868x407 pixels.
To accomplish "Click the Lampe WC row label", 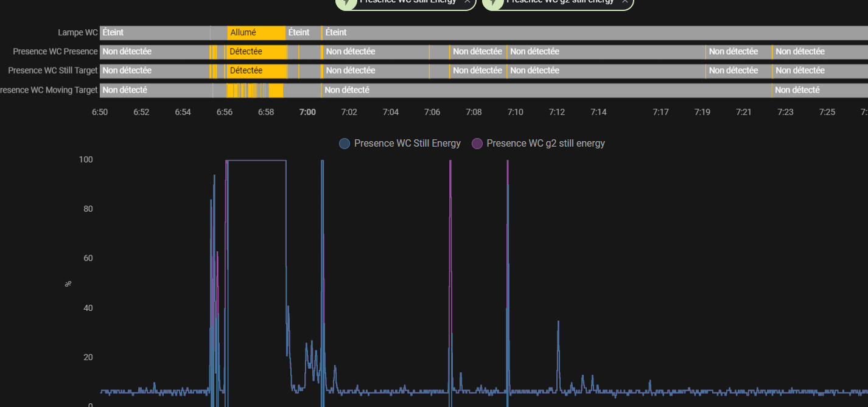I will coord(78,33).
